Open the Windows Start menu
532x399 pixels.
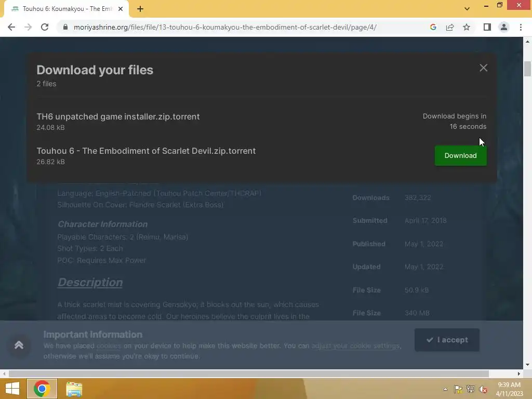click(12, 389)
